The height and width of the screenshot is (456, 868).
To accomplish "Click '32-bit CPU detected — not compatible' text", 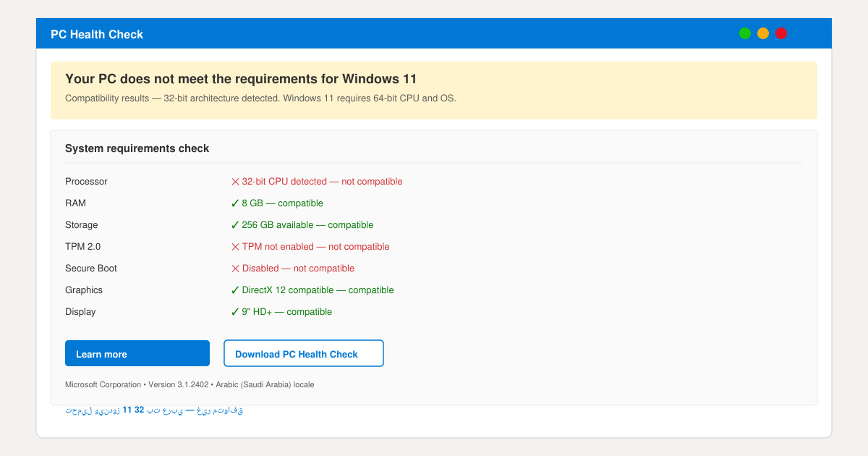I will click(x=322, y=182).
